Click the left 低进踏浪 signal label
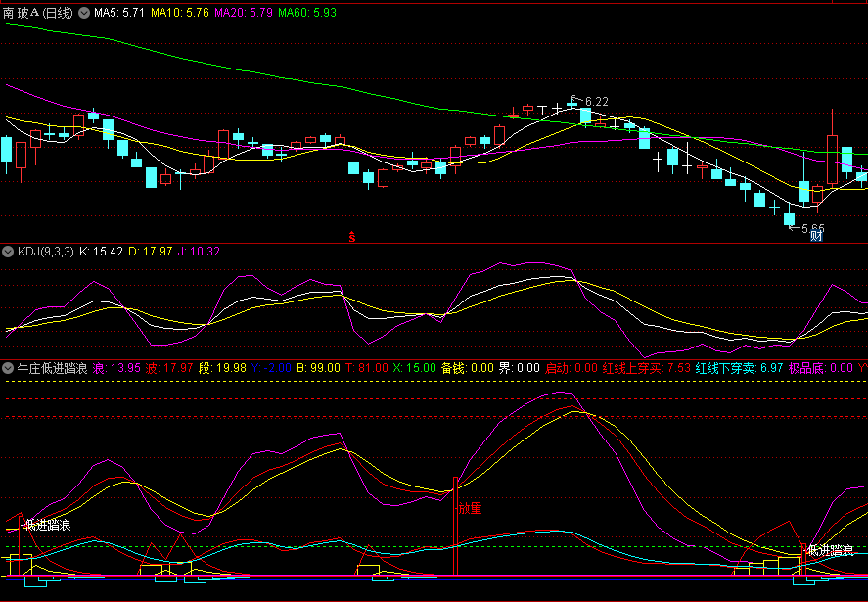 coord(48,526)
